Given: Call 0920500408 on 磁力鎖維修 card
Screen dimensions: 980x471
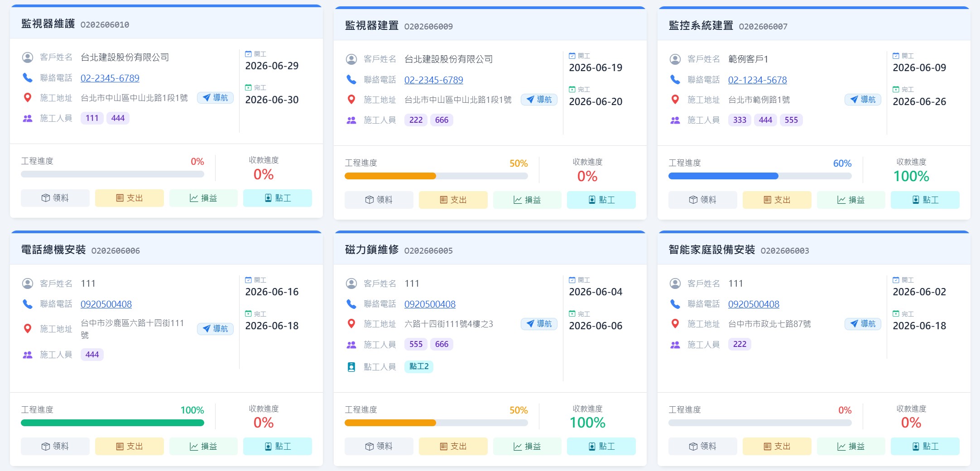Looking at the screenshot, I should click(430, 304).
